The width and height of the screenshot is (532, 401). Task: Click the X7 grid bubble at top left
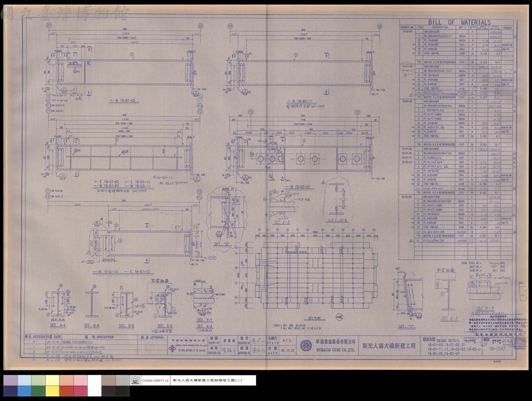pyautogui.click(x=49, y=25)
